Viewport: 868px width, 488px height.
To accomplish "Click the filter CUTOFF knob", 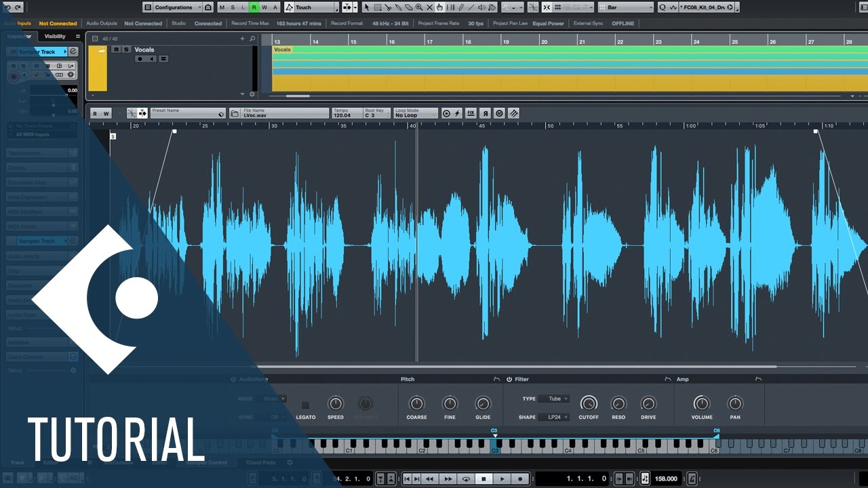I will [589, 404].
